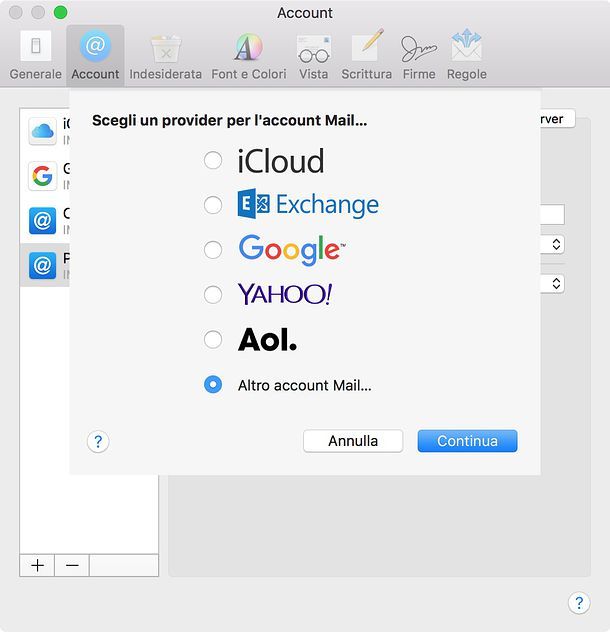This screenshot has height=632, width=610.
Task: Cancel the dialog with Annulla
Action: [353, 441]
